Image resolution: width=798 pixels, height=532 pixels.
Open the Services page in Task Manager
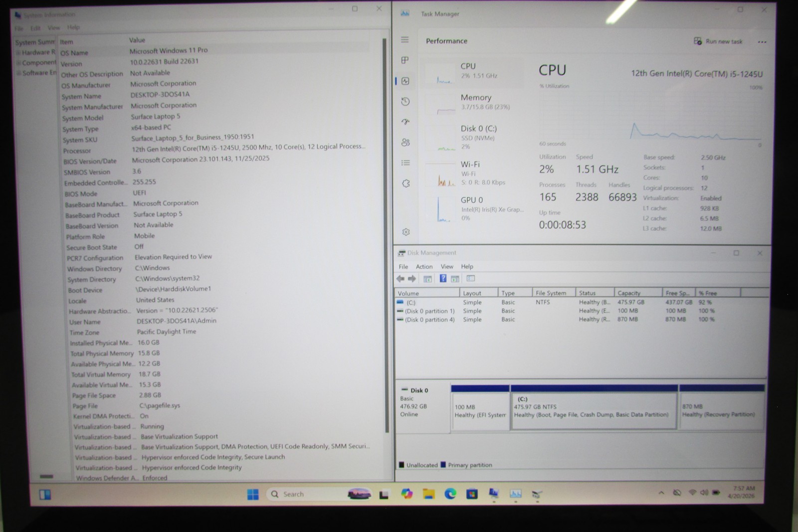(406, 183)
